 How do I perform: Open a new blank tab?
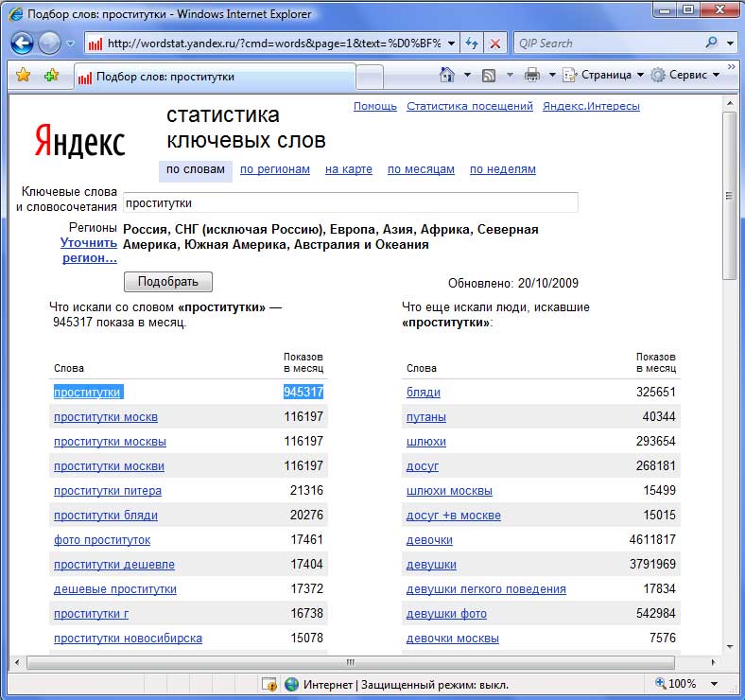370,77
